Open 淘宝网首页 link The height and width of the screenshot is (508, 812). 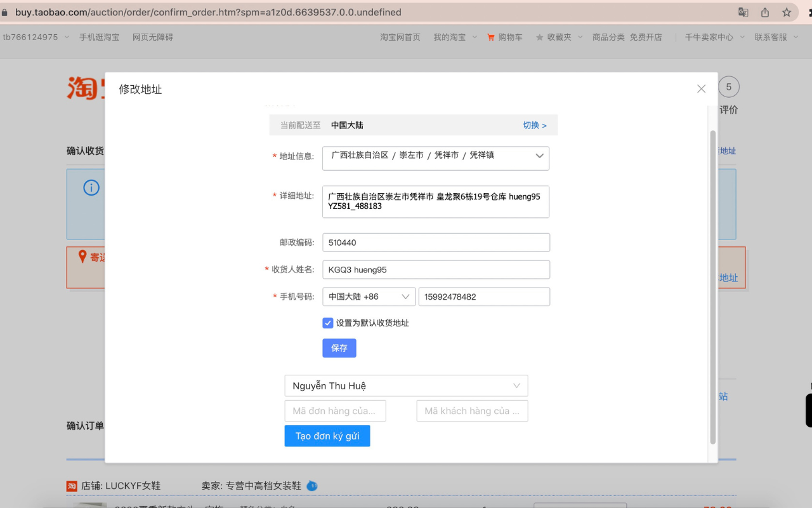point(400,37)
